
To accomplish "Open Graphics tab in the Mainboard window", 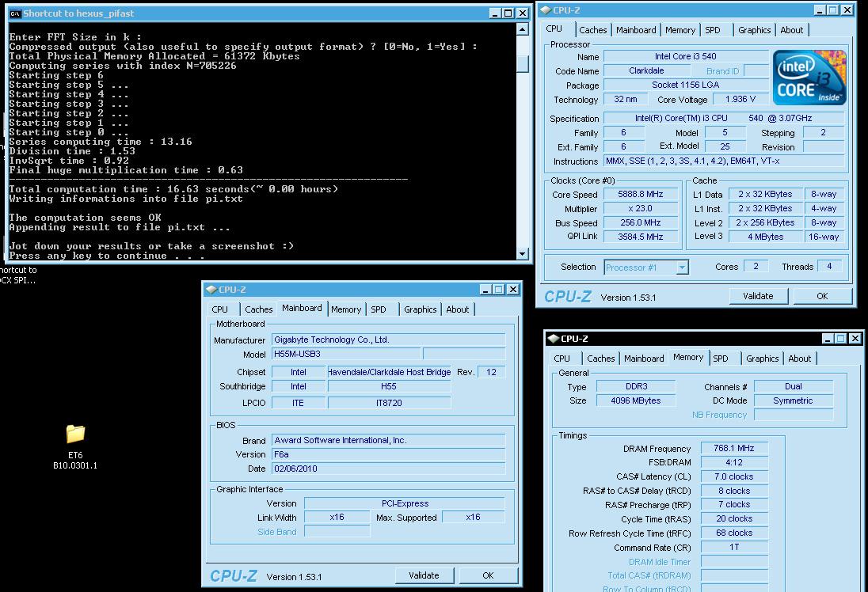I will click(421, 309).
